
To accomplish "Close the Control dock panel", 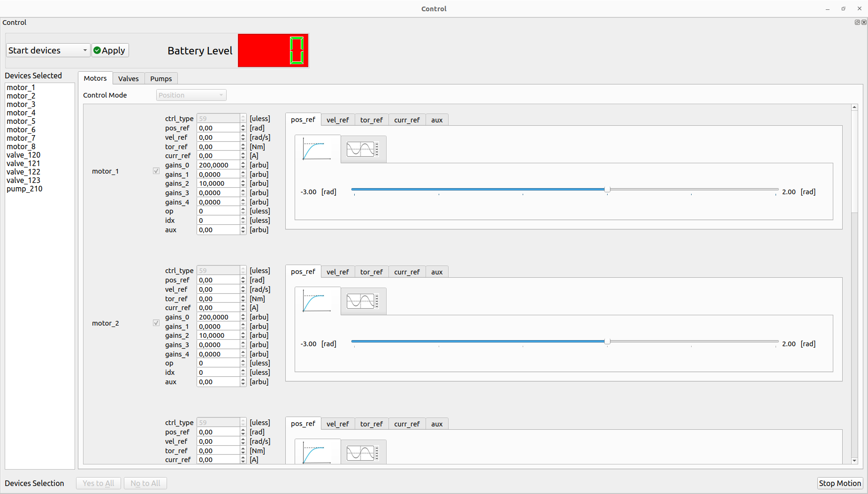I will [x=864, y=22].
